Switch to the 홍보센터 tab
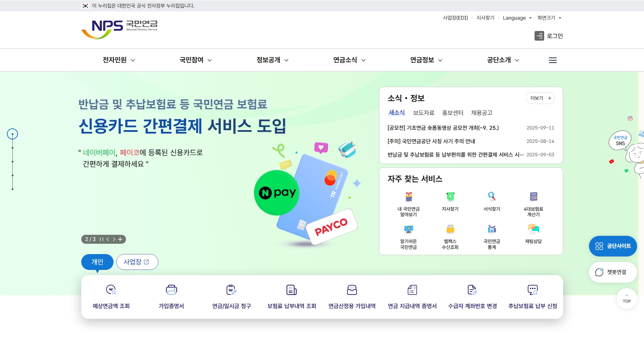Viewport: 644px width, 346px height. tap(453, 113)
